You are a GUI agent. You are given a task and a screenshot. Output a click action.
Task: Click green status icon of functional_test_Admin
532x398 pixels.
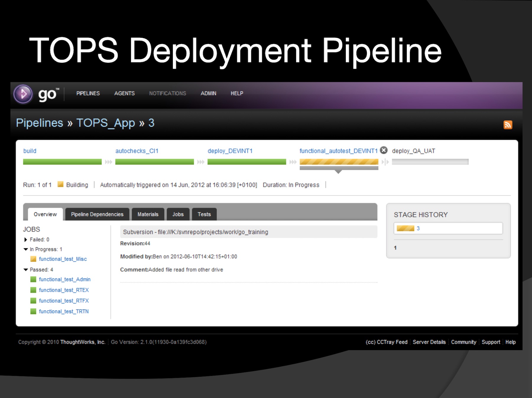pyautogui.click(x=33, y=279)
